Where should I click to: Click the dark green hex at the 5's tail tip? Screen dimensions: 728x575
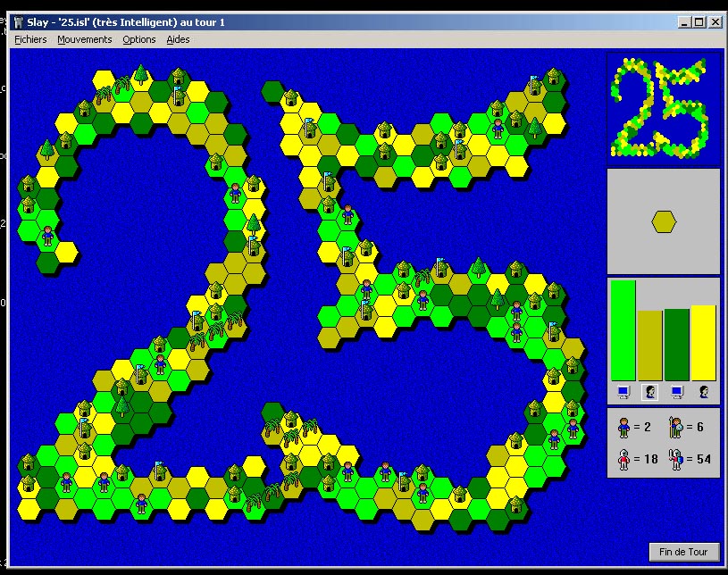coord(272,412)
